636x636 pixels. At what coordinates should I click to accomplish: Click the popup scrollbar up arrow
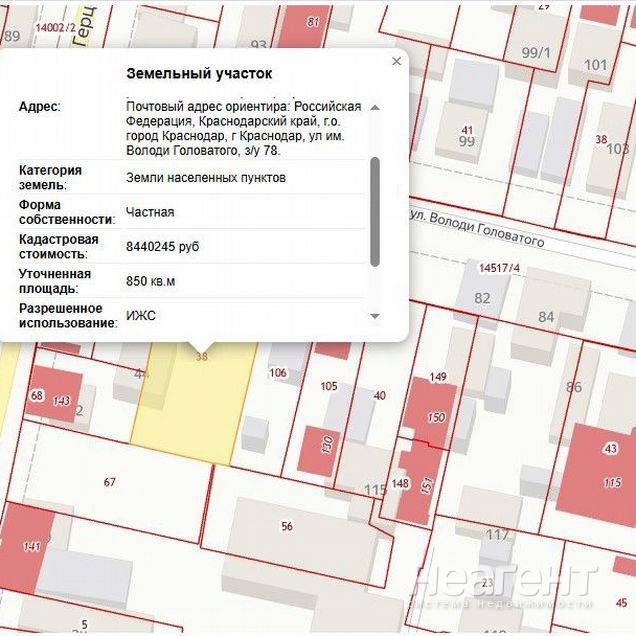pos(375,107)
